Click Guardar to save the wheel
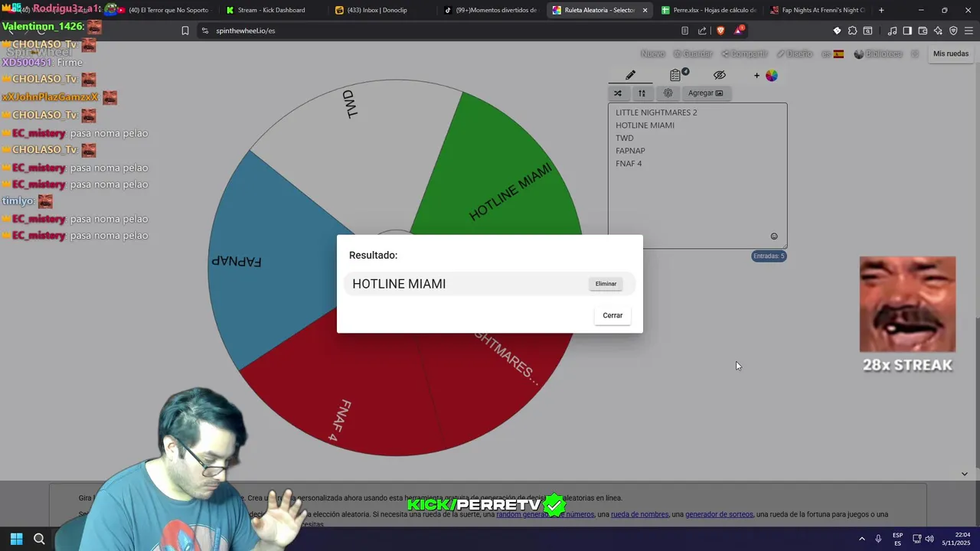The height and width of the screenshot is (551, 980). (694, 54)
